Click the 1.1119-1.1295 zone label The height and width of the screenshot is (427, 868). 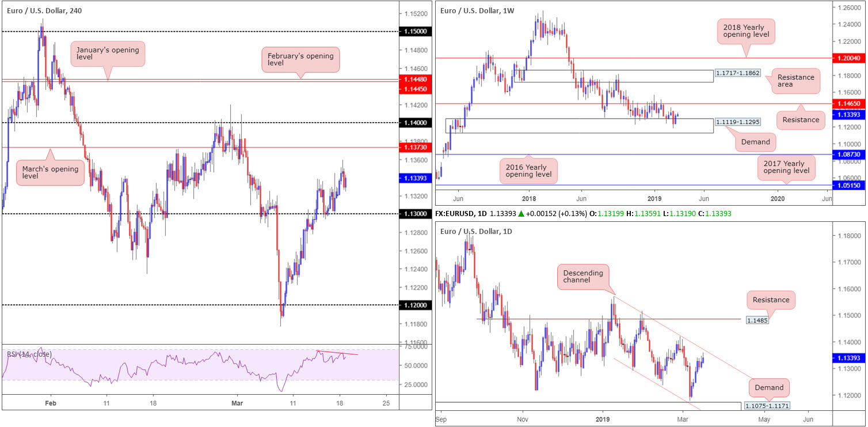[x=737, y=123]
